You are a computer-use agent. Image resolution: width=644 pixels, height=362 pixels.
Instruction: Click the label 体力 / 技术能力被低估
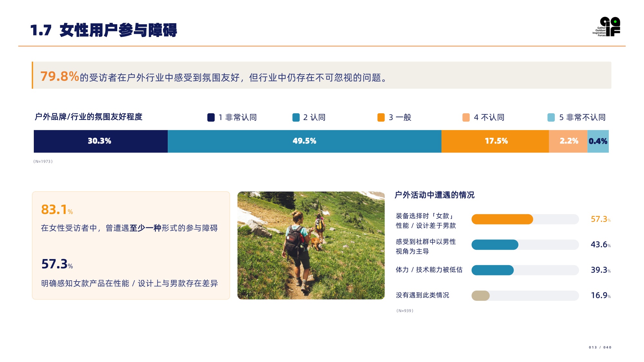click(x=429, y=270)
